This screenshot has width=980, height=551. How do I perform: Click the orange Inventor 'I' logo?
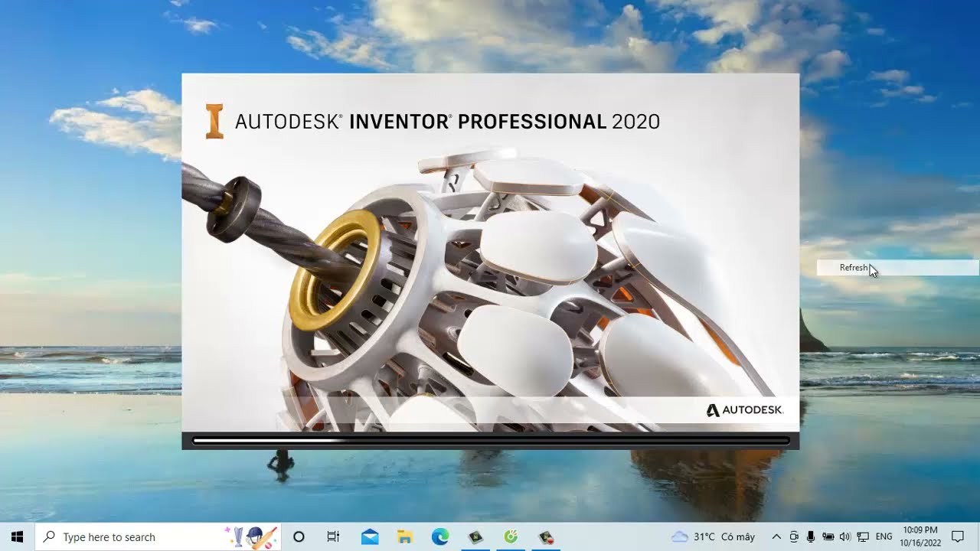pos(214,122)
